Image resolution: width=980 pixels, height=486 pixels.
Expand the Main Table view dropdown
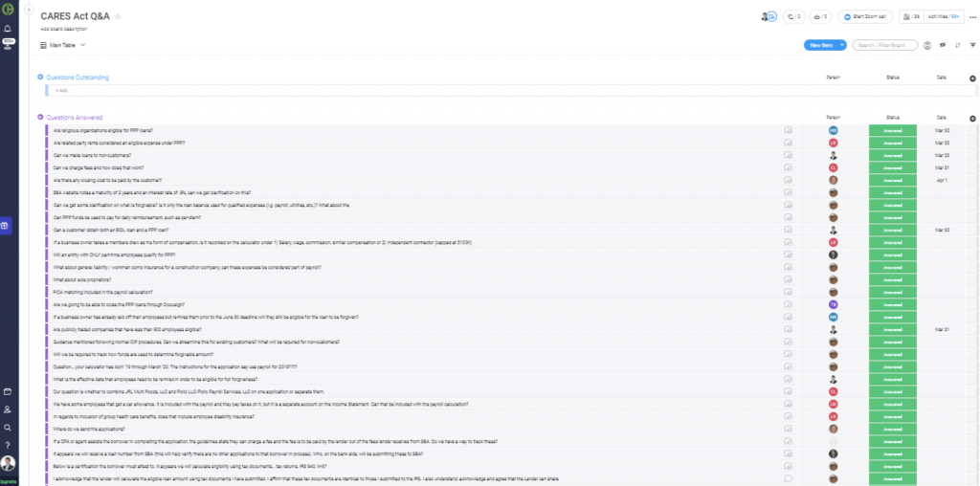tap(82, 45)
